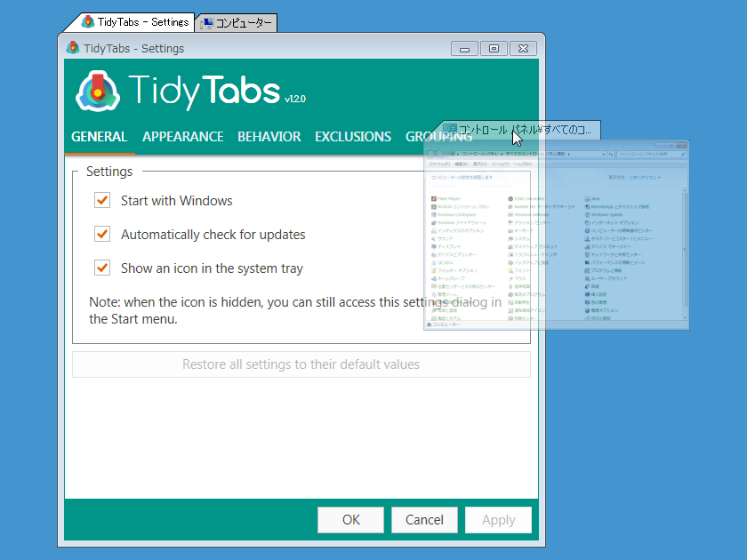Open Windows Update in the Control Panel preview
The height and width of the screenshot is (560, 747).
click(604, 215)
